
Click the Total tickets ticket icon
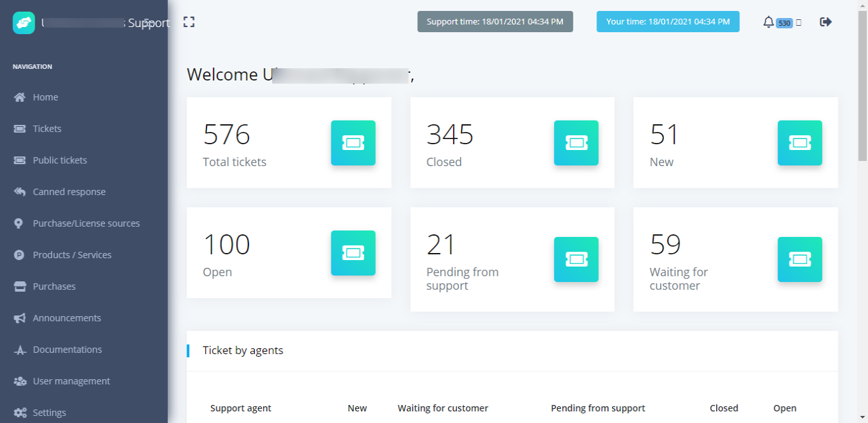coord(353,143)
